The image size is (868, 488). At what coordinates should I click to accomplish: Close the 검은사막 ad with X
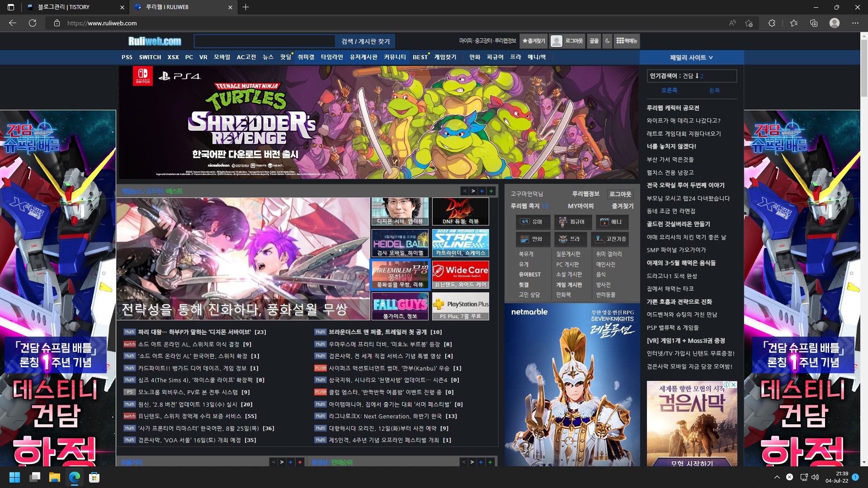pos(734,385)
